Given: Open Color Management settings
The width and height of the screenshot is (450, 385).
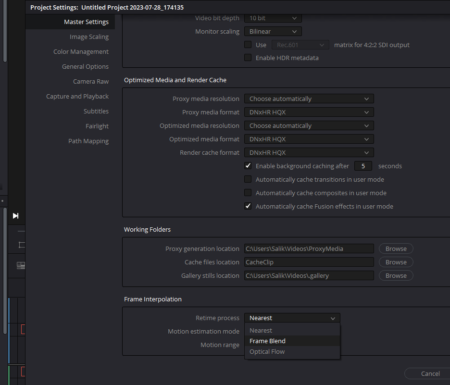Looking at the screenshot, I should point(81,52).
